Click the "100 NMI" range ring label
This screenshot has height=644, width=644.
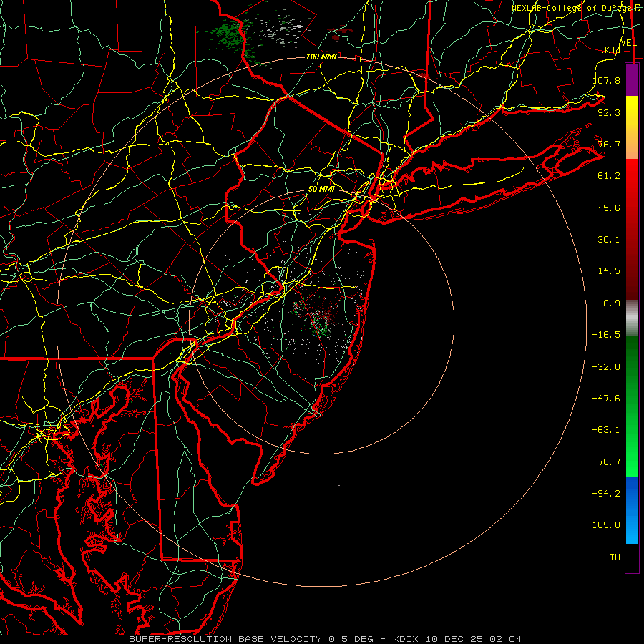click(321, 57)
